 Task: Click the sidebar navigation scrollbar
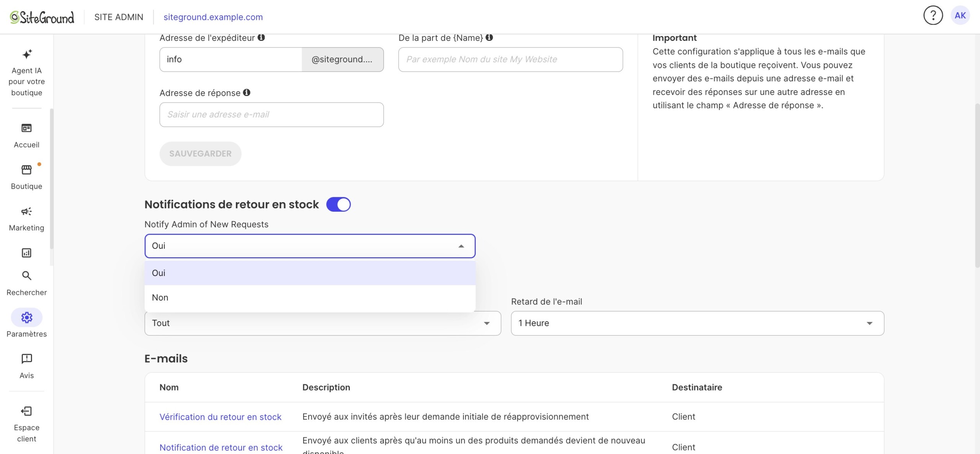tap(51, 179)
